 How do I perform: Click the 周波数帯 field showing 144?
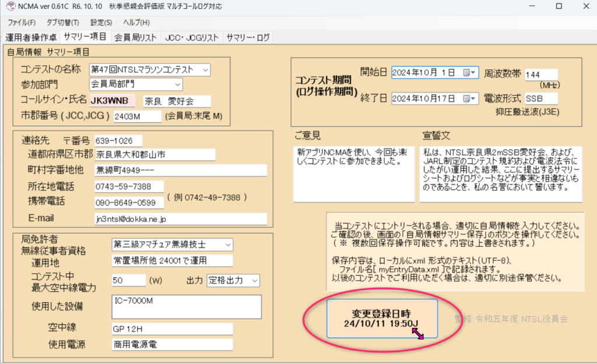coord(540,75)
